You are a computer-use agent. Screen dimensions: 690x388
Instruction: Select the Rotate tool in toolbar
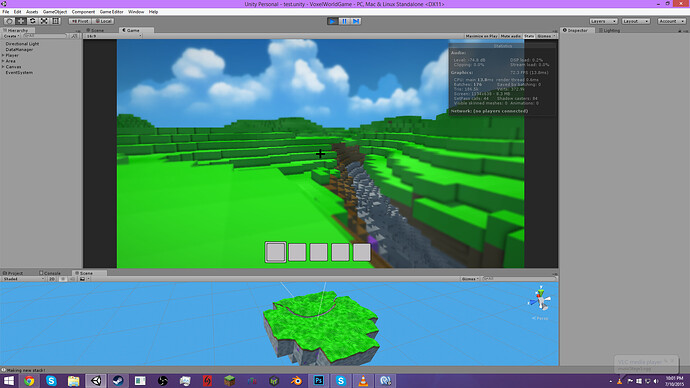click(x=32, y=21)
